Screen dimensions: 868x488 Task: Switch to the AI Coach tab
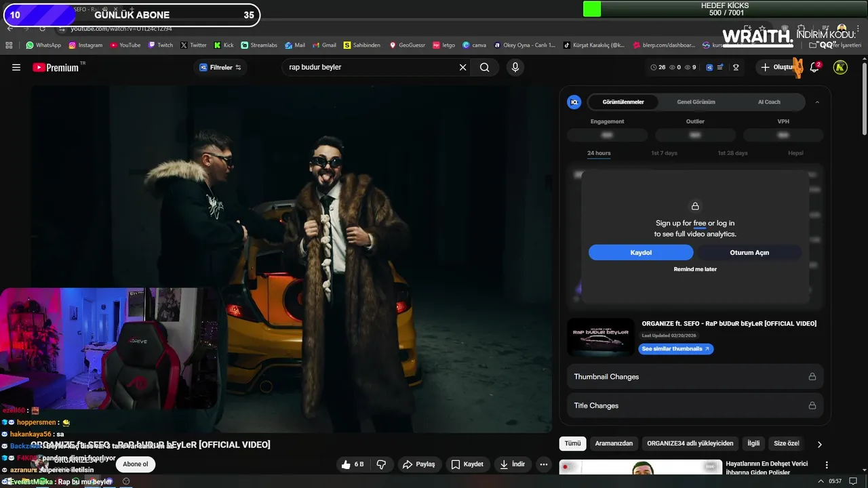click(769, 102)
